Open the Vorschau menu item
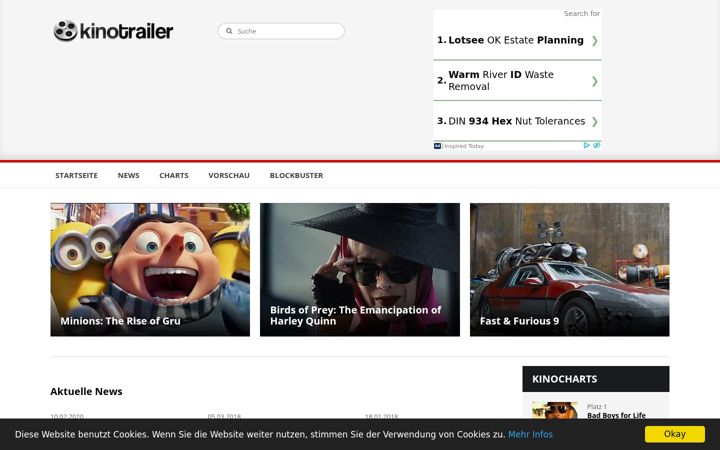720x450 pixels. (229, 175)
